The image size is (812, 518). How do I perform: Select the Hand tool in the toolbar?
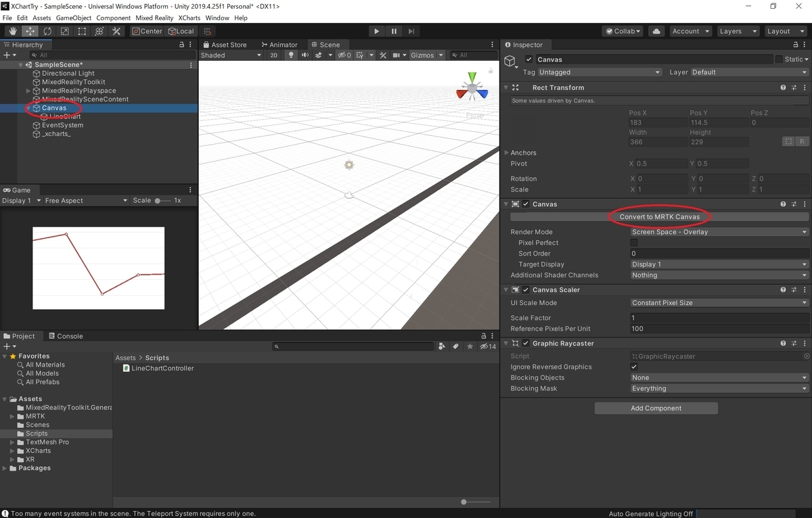(x=13, y=31)
